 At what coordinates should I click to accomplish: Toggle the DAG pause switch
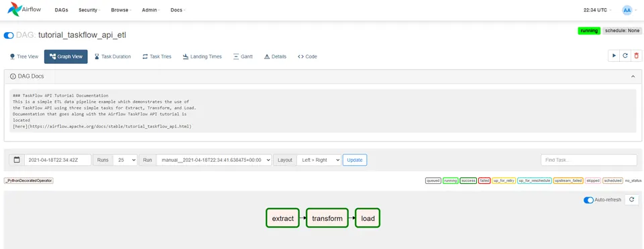pyautogui.click(x=9, y=36)
